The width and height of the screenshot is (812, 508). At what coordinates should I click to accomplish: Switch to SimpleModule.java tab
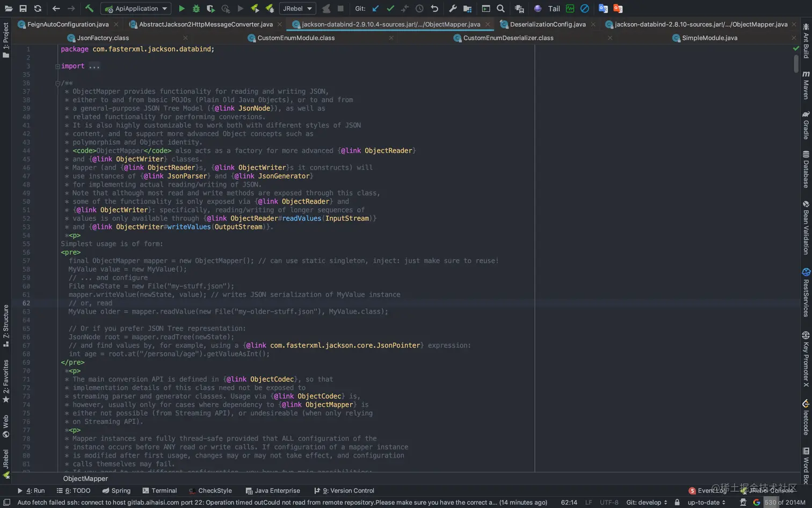(x=709, y=38)
